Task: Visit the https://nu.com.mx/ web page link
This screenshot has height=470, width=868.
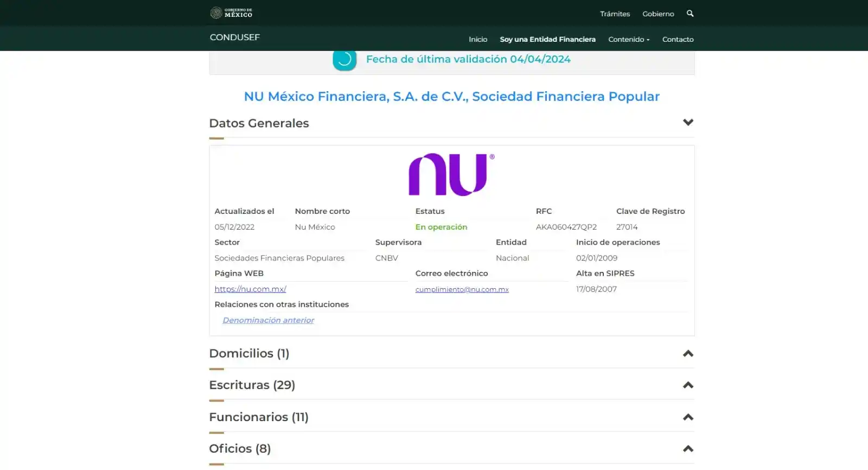Action: 250,289
